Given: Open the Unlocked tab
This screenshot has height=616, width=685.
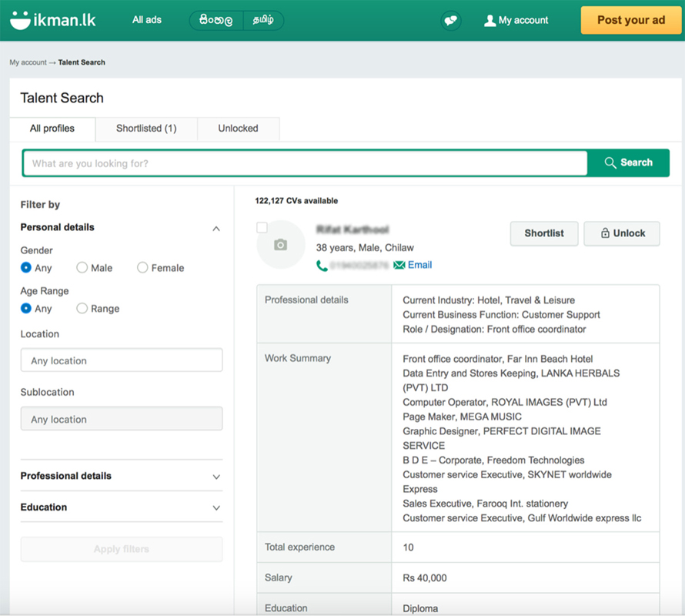Looking at the screenshot, I should tap(238, 129).
